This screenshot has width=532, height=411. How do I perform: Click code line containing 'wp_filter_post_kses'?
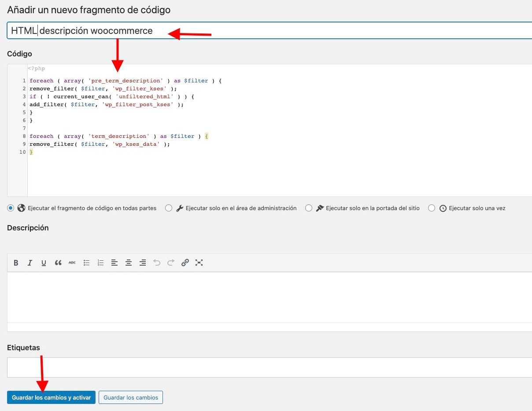[x=107, y=104]
